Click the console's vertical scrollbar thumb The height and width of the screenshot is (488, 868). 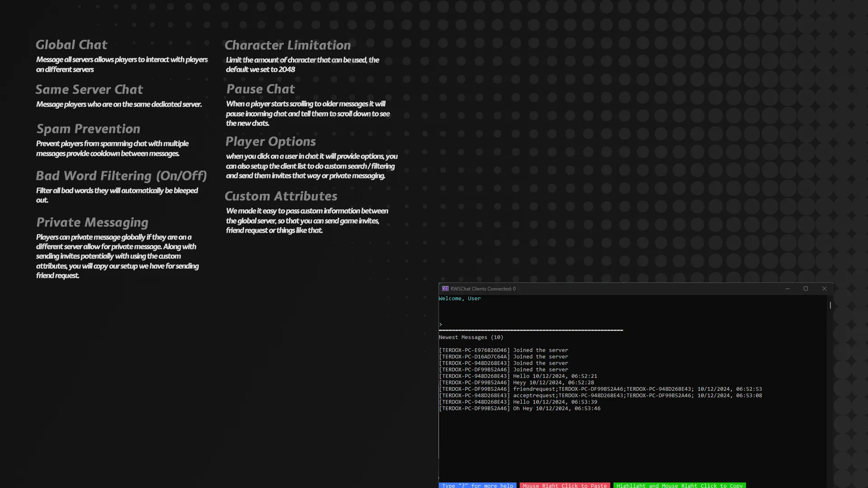coord(830,305)
